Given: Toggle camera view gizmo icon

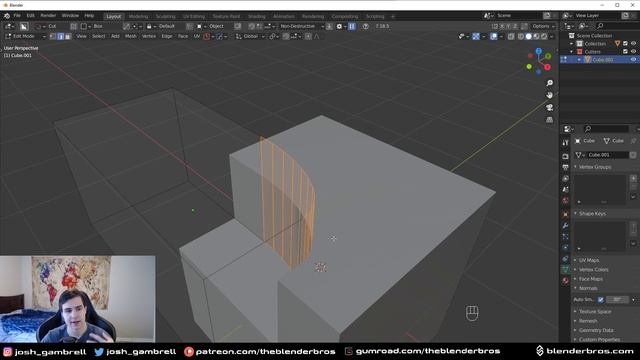Looking at the screenshot, I should (549, 107).
